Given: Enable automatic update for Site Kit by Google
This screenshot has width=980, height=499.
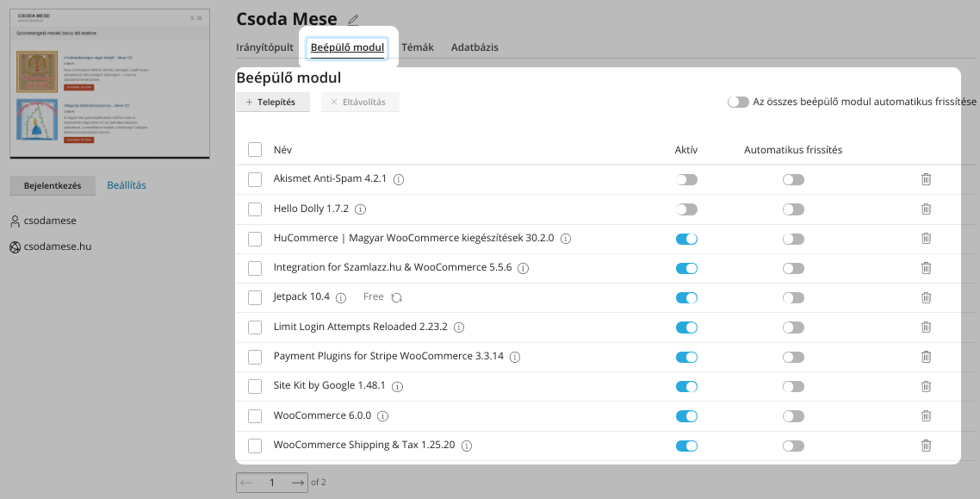Looking at the screenshot, I should (x=793, y=386).
